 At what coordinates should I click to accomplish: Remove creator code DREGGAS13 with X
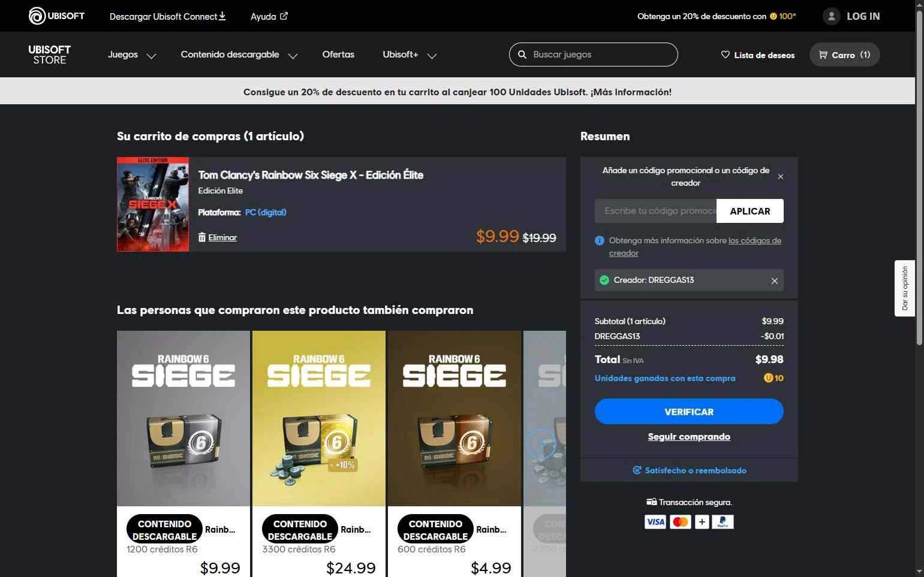[774, 280]
